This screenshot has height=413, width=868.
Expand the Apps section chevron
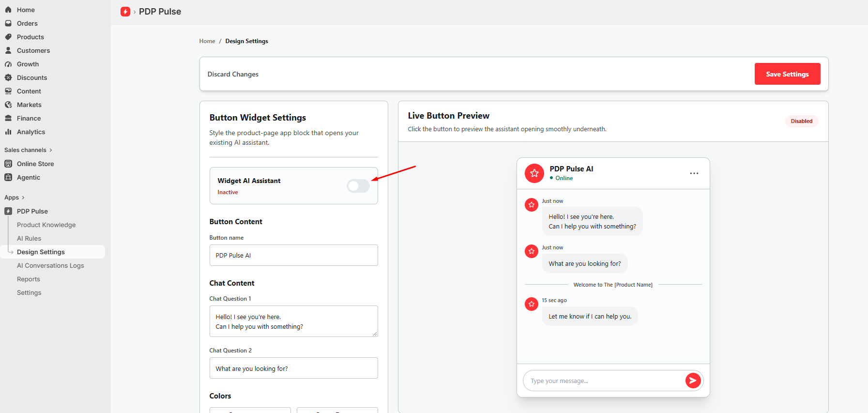pyautogui.click(x=23, y=198)
